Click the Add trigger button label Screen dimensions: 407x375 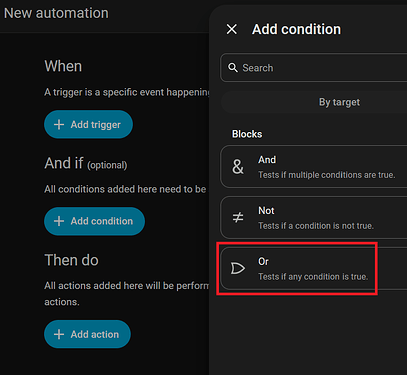point(96,125)
